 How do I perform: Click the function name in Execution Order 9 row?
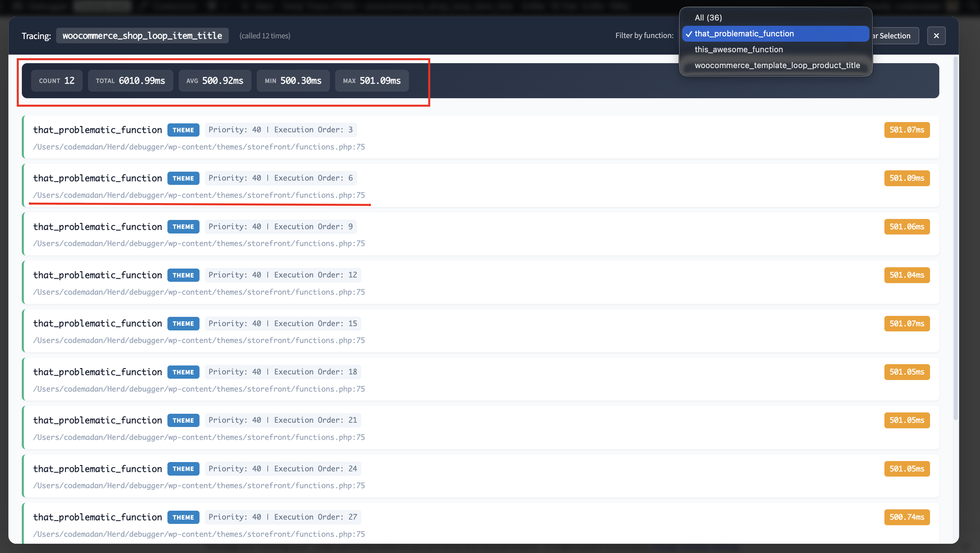[97, 227]
